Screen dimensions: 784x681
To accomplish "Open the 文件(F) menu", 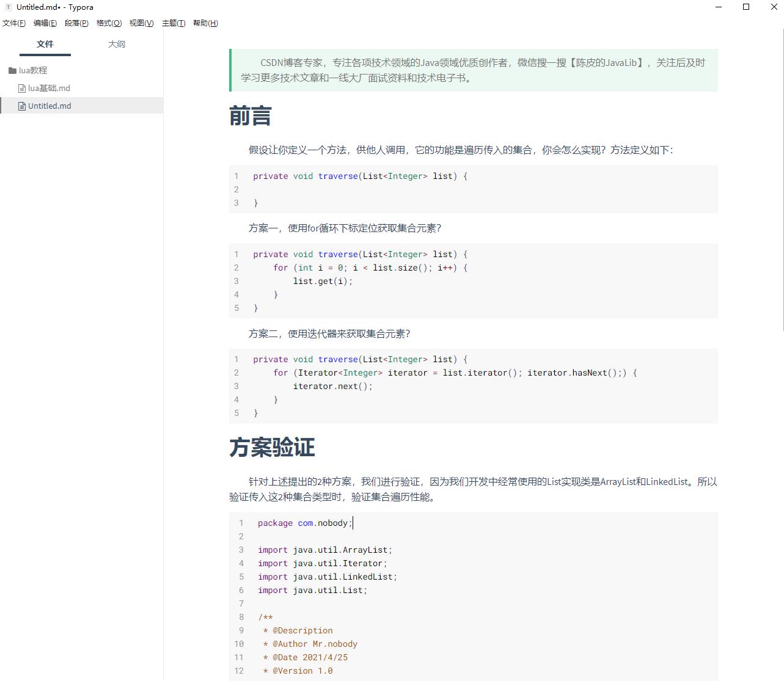I will click(14, 23).
